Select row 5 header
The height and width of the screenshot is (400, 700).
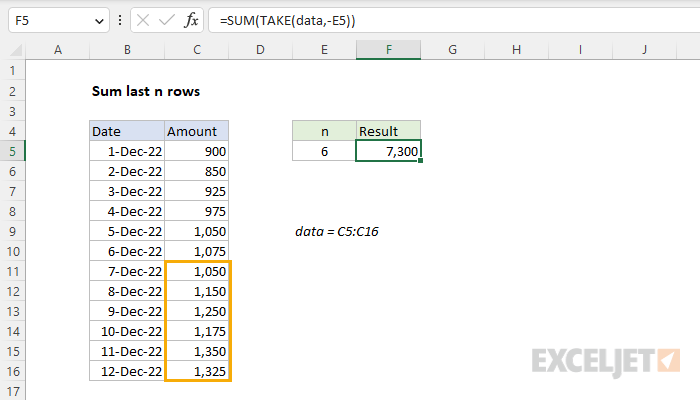coord(12,151)
